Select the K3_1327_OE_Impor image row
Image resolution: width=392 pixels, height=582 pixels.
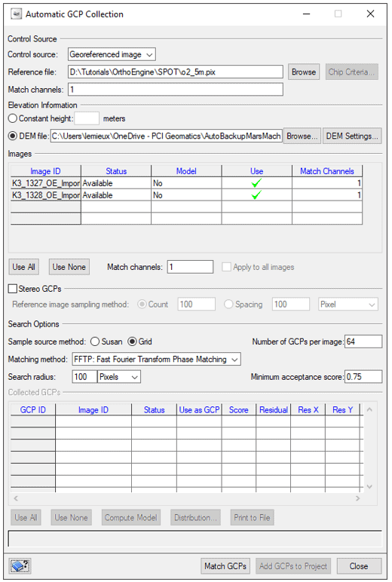46,183
